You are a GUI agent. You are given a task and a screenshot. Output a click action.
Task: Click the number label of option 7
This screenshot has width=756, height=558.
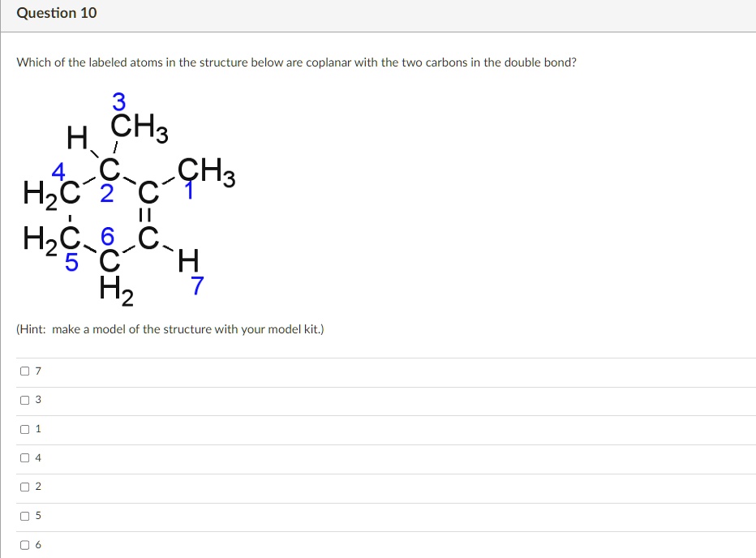[x=37, y=371]
